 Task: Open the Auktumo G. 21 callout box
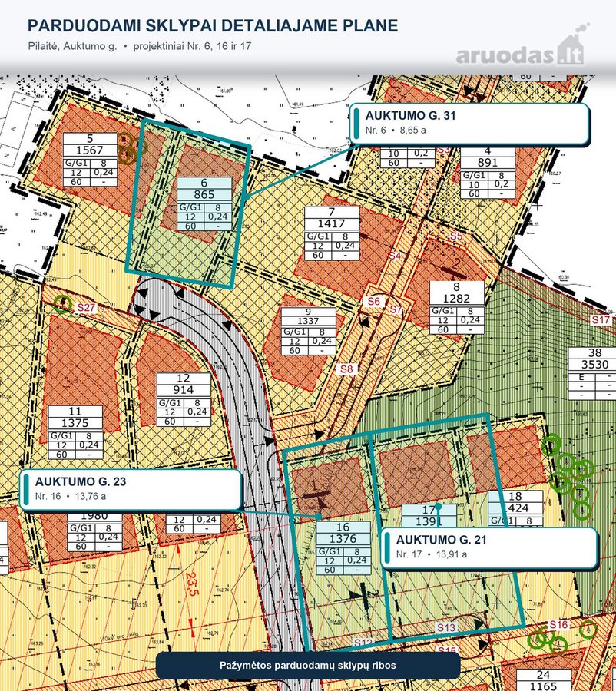490,547
